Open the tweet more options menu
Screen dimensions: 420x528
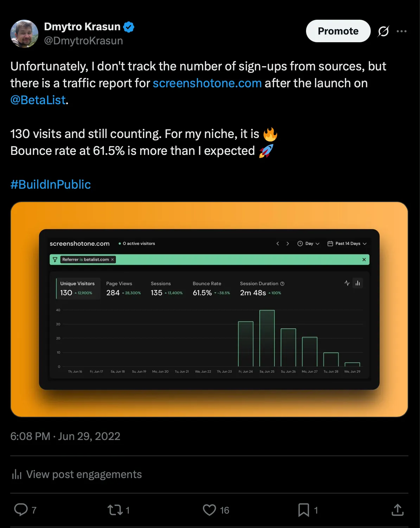click(x=401, y=31)
